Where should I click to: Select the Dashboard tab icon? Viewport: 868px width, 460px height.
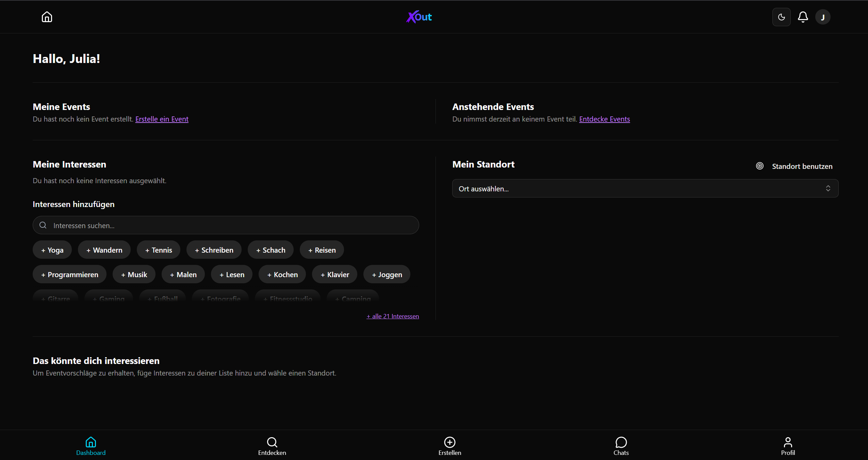(x=91, y=442)
